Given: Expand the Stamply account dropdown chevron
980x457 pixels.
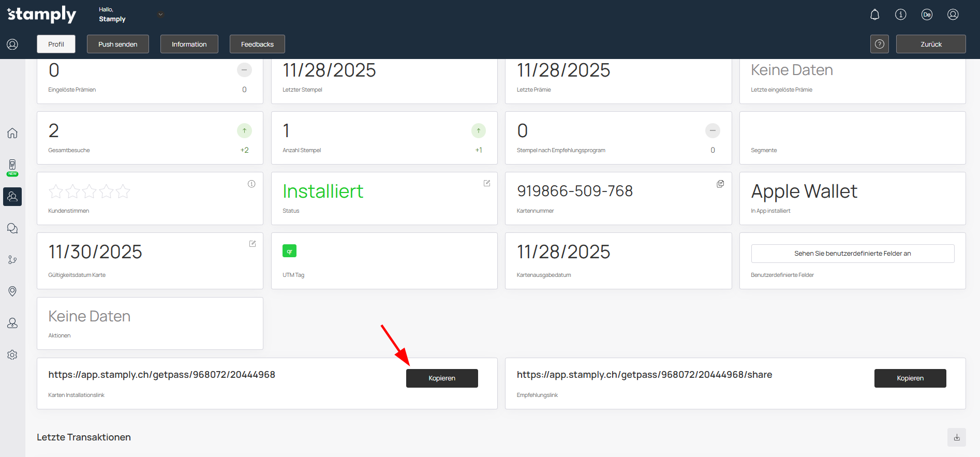Looking at the screenshot, I should tap(161, 14).
